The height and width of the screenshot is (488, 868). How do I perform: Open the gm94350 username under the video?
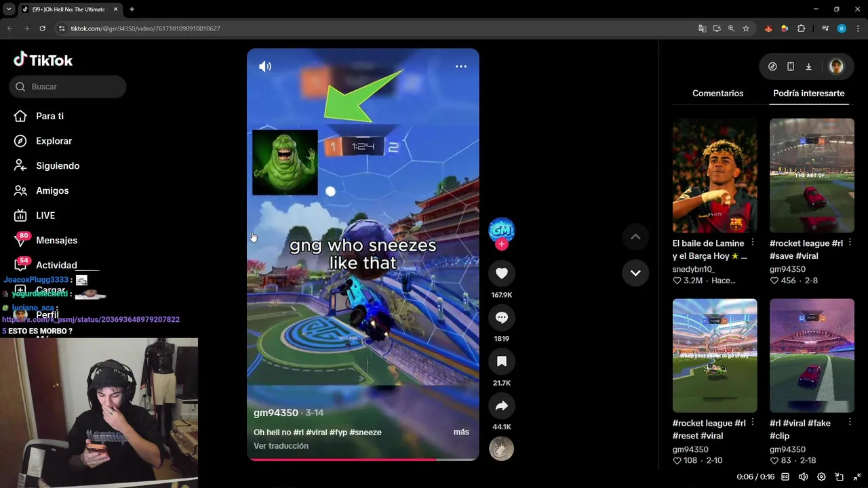coord(276,413)
